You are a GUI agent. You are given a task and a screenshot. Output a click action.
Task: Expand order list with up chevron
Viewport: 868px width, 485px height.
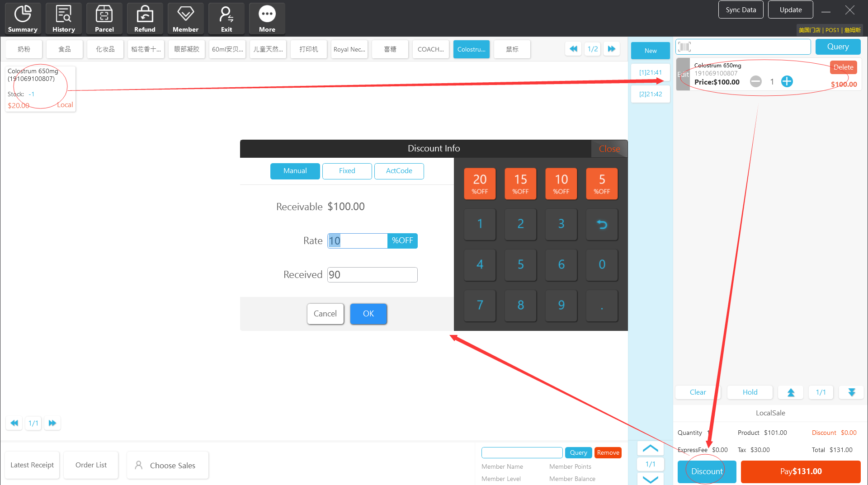tap(650, 448)
